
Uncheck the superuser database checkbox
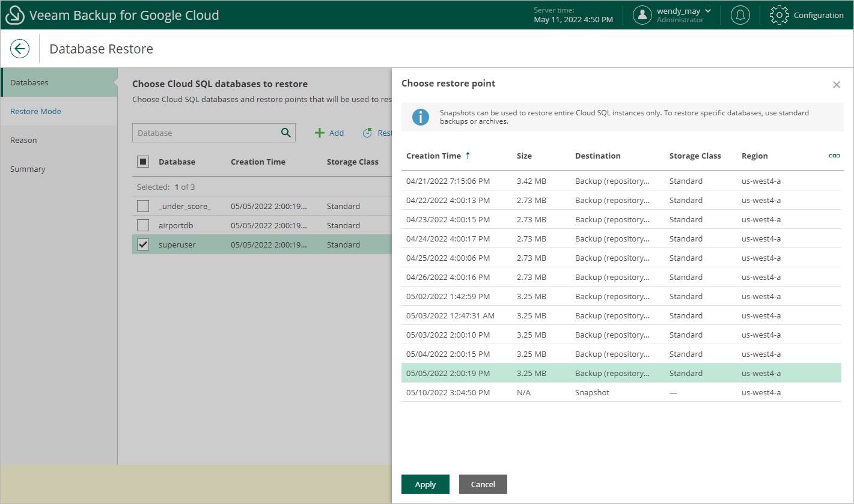coord(143,244)
